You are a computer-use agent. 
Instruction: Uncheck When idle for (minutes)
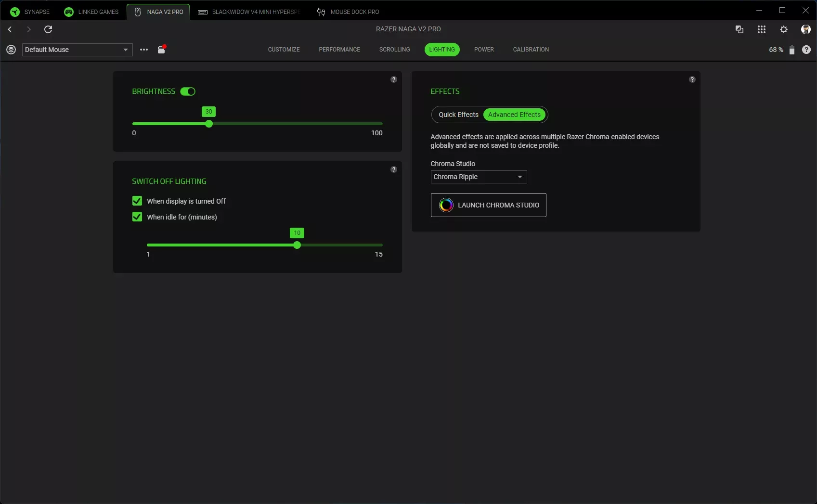tap(137, 217)
